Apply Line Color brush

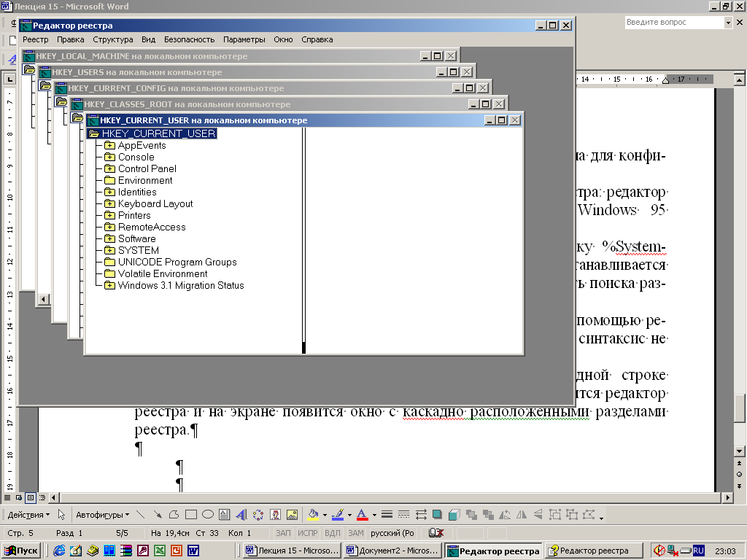338,515
